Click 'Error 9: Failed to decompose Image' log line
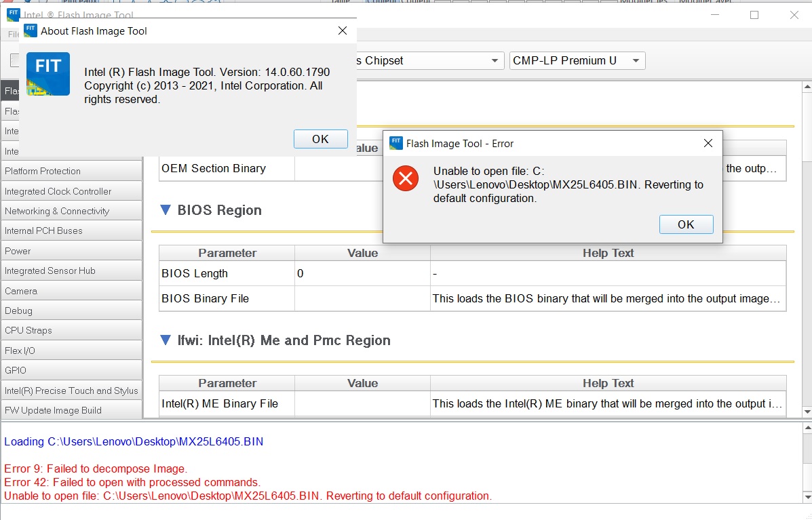 coord(96,468)
